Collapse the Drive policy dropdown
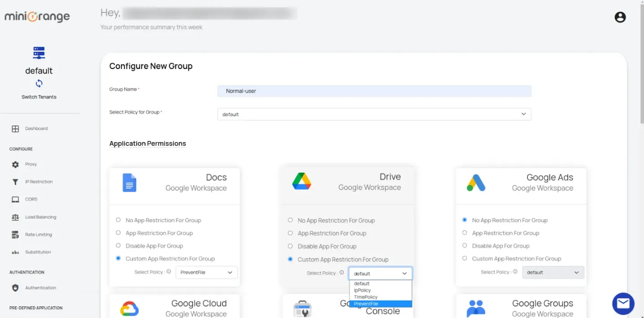The image size is (644, 318). click(x=380, y=273)
